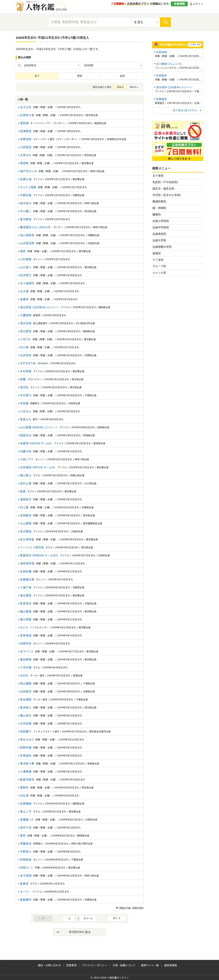The height and width of the screenshot is (980, 219).
Task: Click the name search input field
Action: 90,22
